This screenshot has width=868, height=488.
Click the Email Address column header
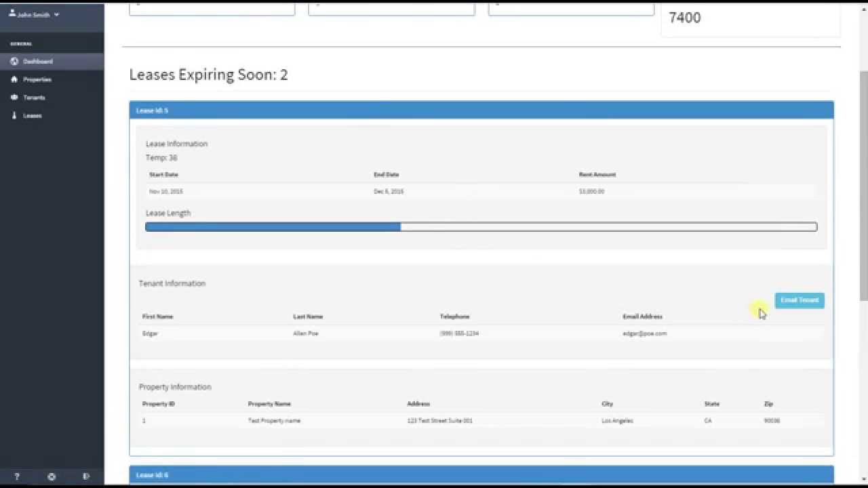pyautogui.click(x=643, y=317)
